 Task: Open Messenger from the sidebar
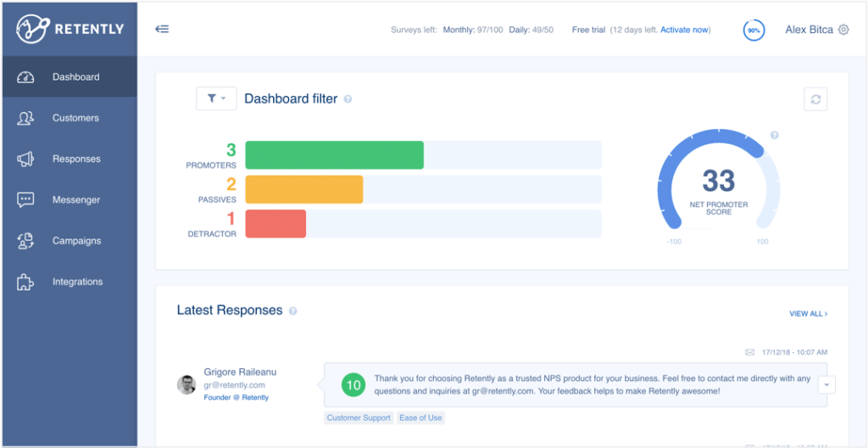point(70,199)
